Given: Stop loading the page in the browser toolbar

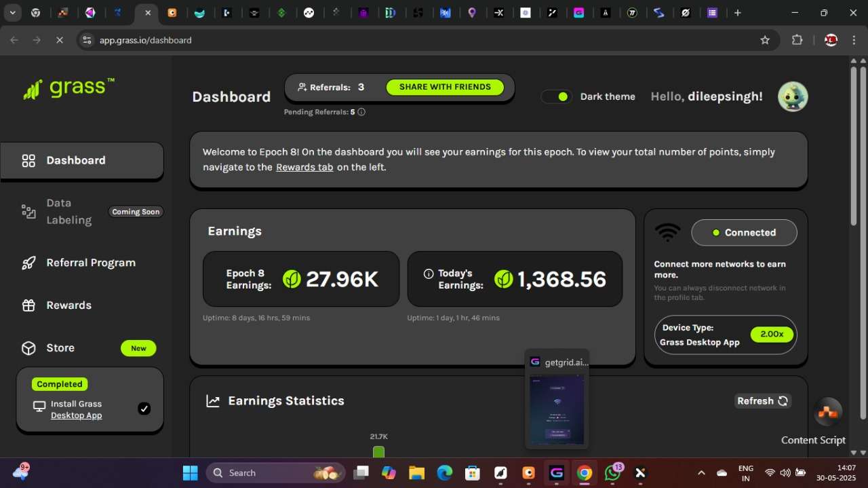Looking at the screenshot, I should [59, 40].
